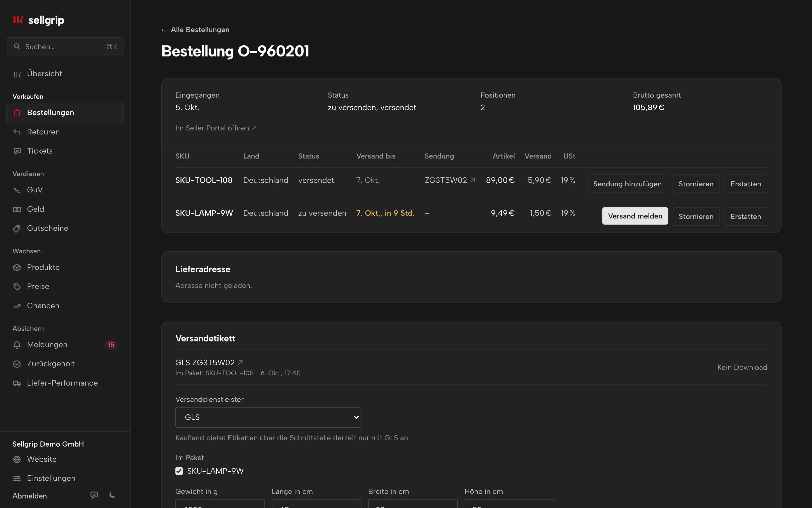
Task: Focus the Suchen search field
Action: click(65, 46)
